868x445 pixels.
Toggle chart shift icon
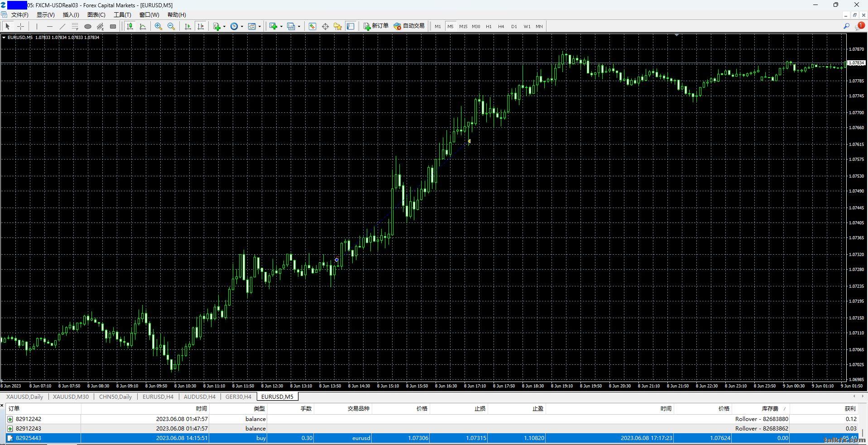pyautogui.click(x=201, y=26)
